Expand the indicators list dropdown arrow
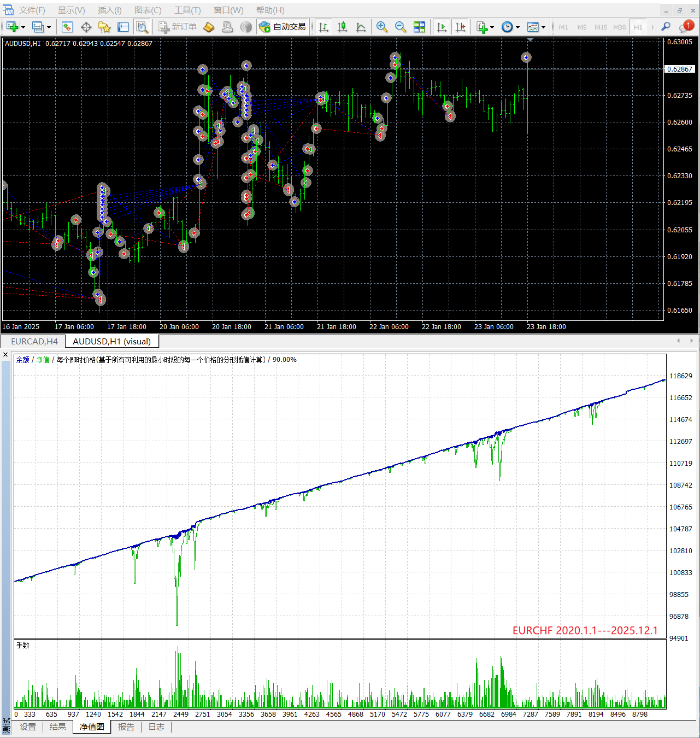 [x=492, y=27]
